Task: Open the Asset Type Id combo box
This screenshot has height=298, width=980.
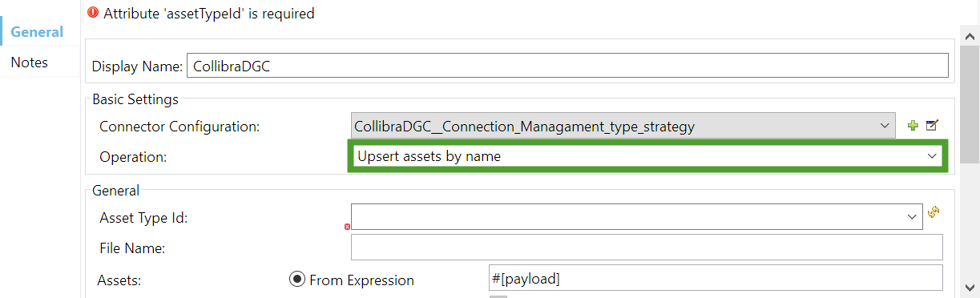Action: point(636,216)
